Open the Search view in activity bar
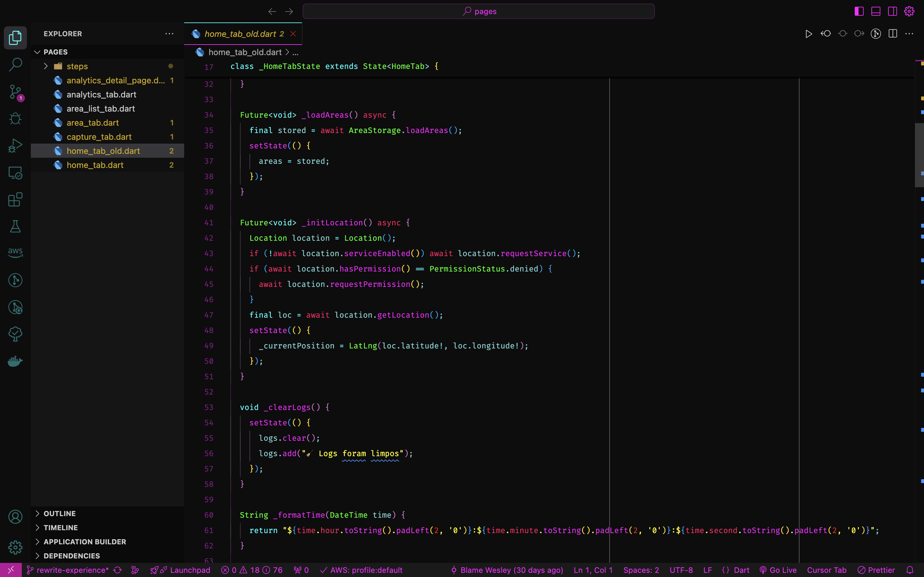This screenshot has height=577, width=924. pos(15,64)
